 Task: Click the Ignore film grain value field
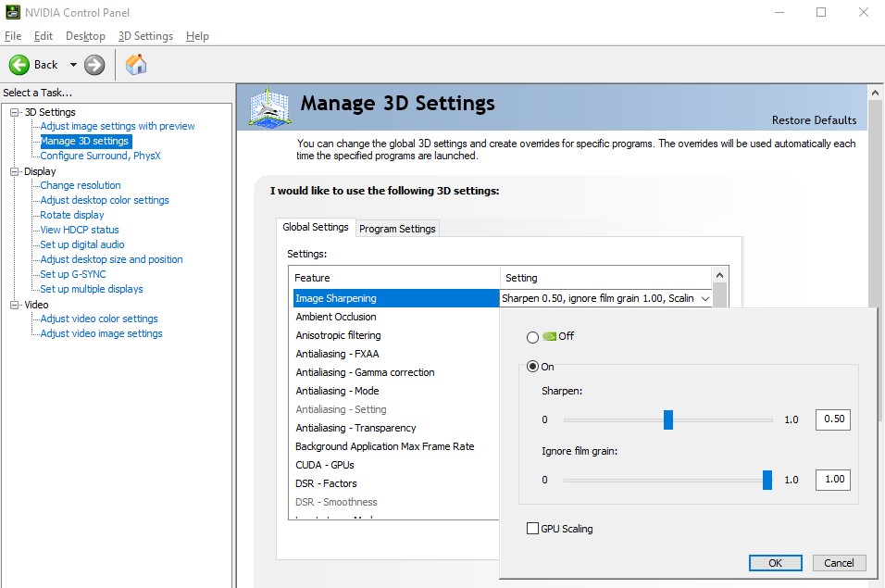pos(832,480)
